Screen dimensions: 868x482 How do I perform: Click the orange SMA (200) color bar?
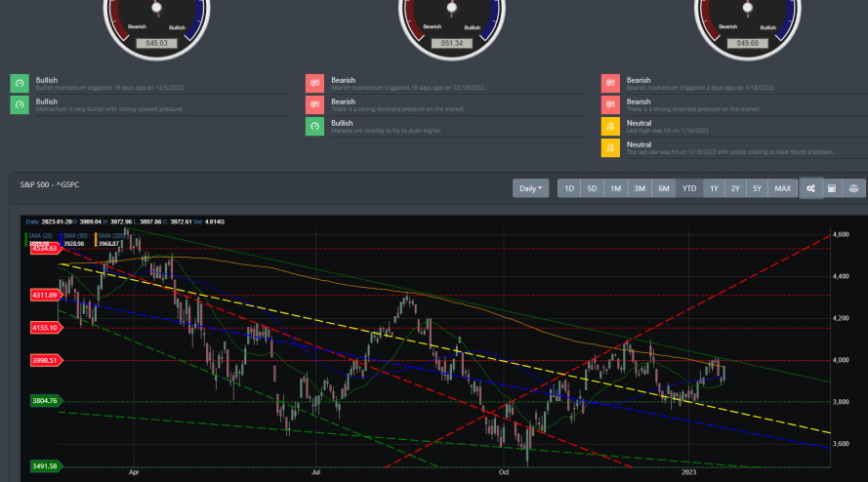(96, 239)
